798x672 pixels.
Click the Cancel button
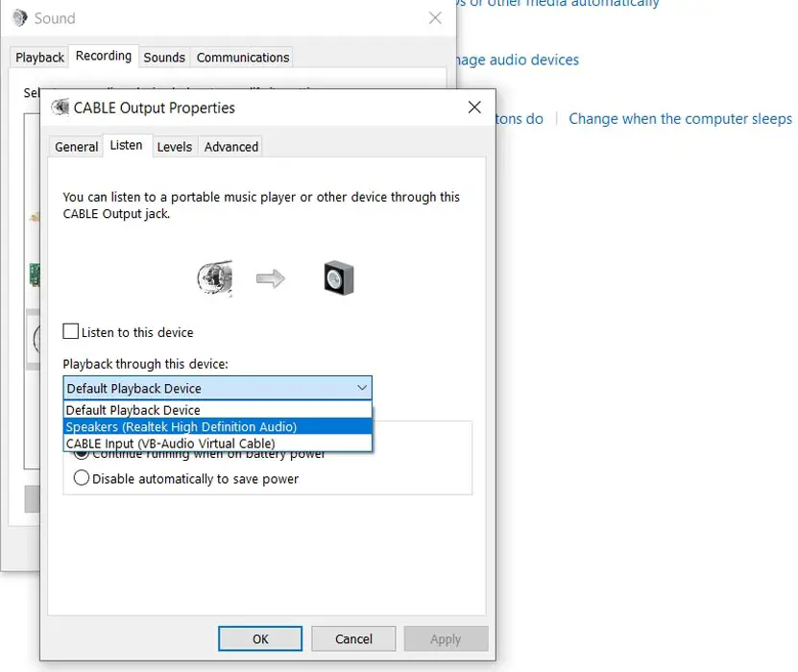(x=353, y=638)
